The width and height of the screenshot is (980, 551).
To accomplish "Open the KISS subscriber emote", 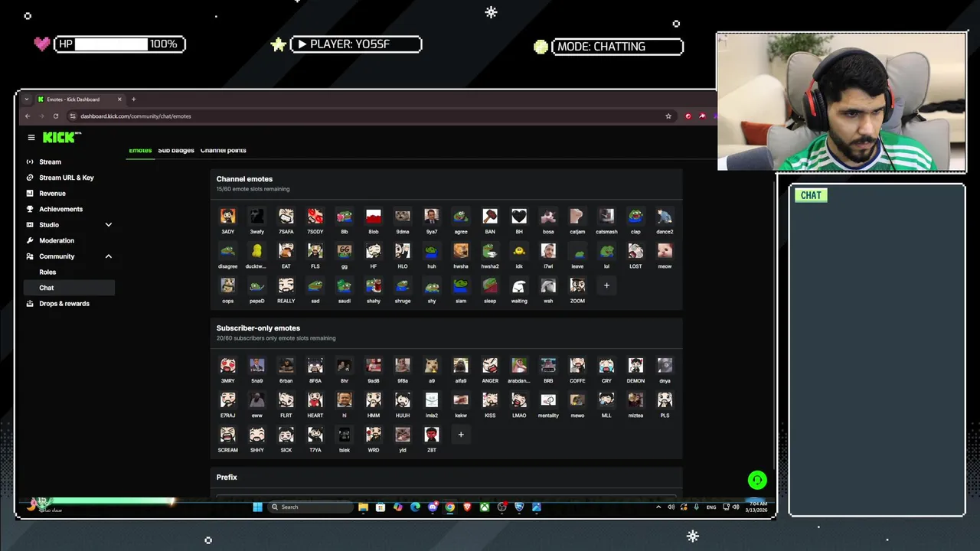I will (490, 400).
